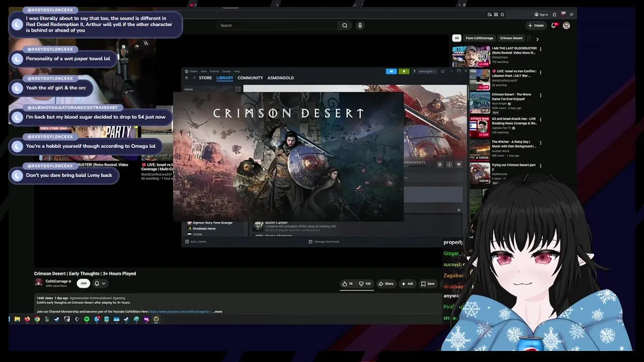Click the Join channel membership button
This screenshot has width=644, height=362.
click(x=84, y=283)
